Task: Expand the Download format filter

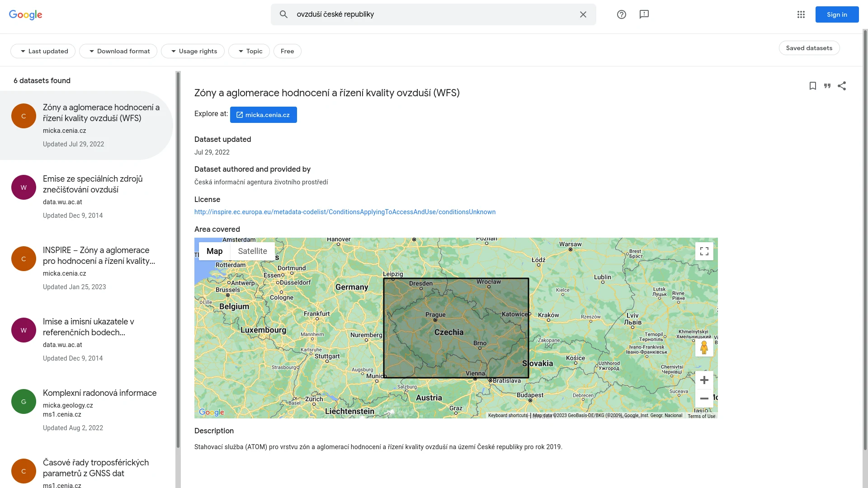Action: tap(118, 51)
